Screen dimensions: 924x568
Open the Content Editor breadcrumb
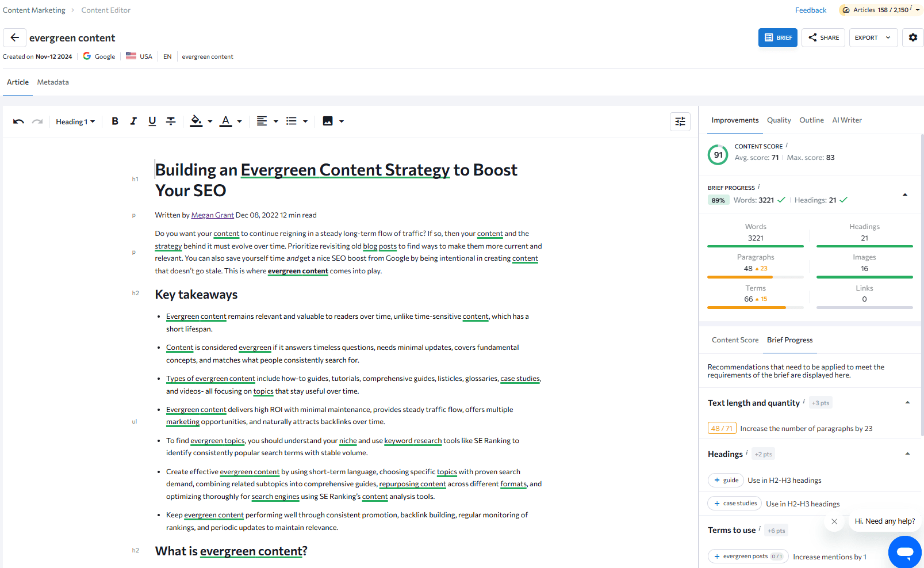click(106, 10)
